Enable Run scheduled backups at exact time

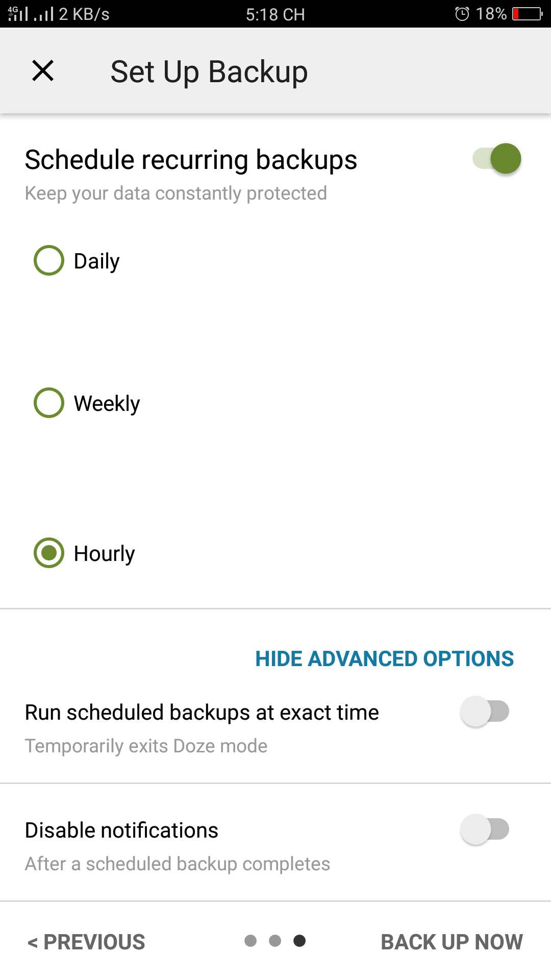[x=485, y=712]
